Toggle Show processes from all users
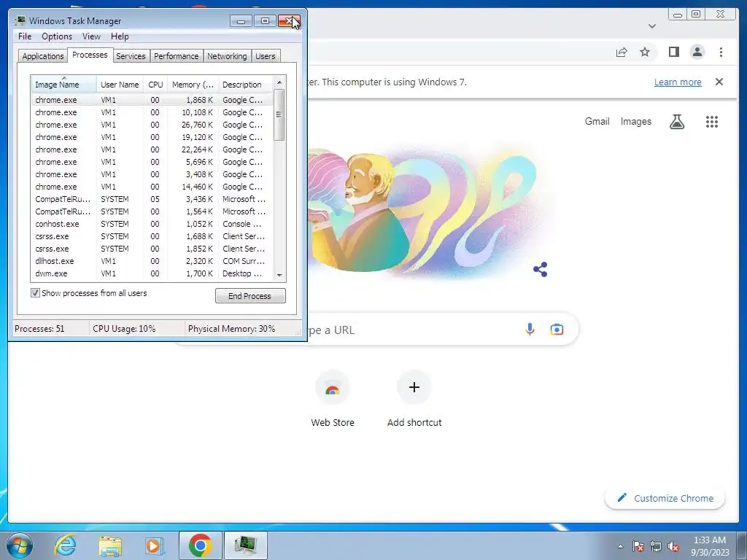The image size is (747, 560). [x=35, y=293]
